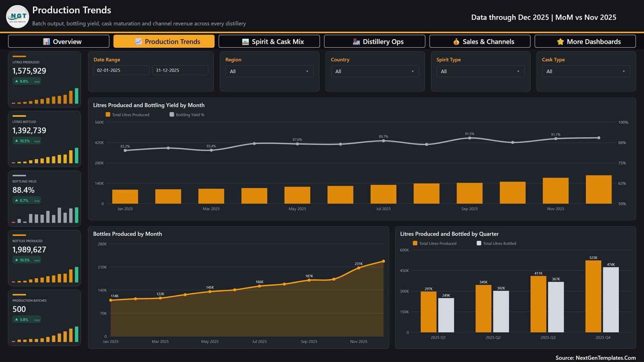This screenshot has height=362, width=644.
Task: Click the Production Batches sparkline chart
Action: coord(45,334)
